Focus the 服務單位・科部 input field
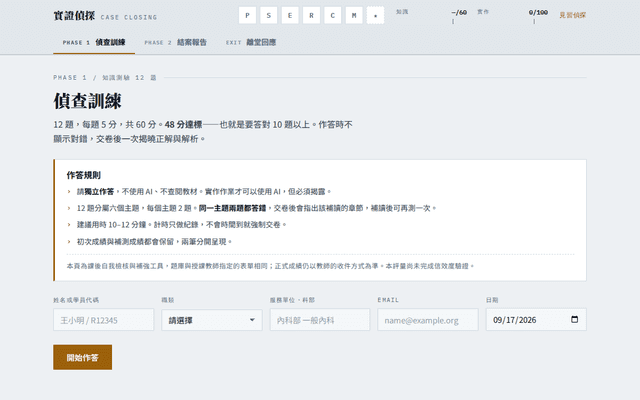640x400 pixels. tap(320, 320)
